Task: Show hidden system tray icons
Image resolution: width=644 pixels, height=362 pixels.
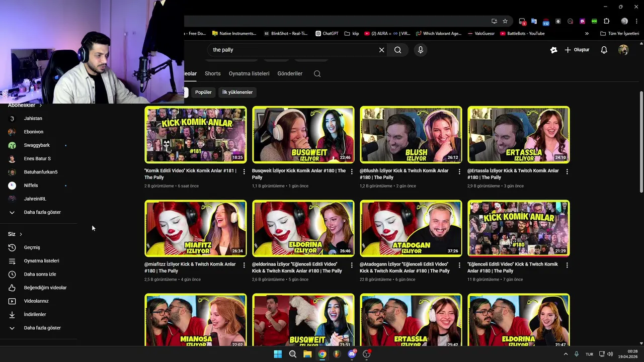Action: point(566,354)
